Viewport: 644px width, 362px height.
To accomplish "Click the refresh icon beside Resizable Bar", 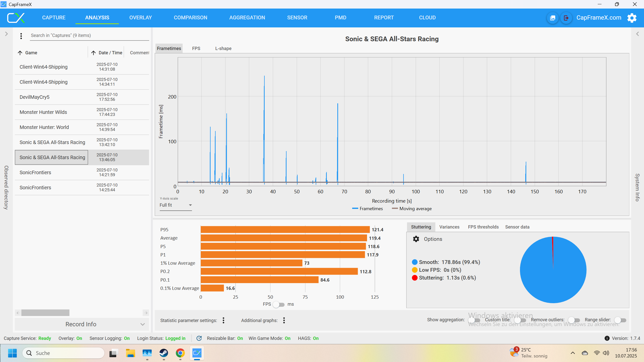I will point(199,338).
